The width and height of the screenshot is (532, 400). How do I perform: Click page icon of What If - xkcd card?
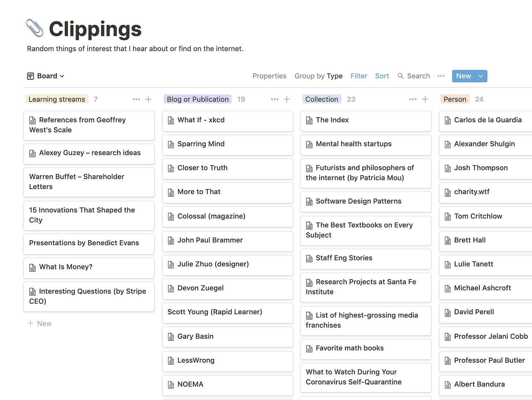click(x=171, y=120)
